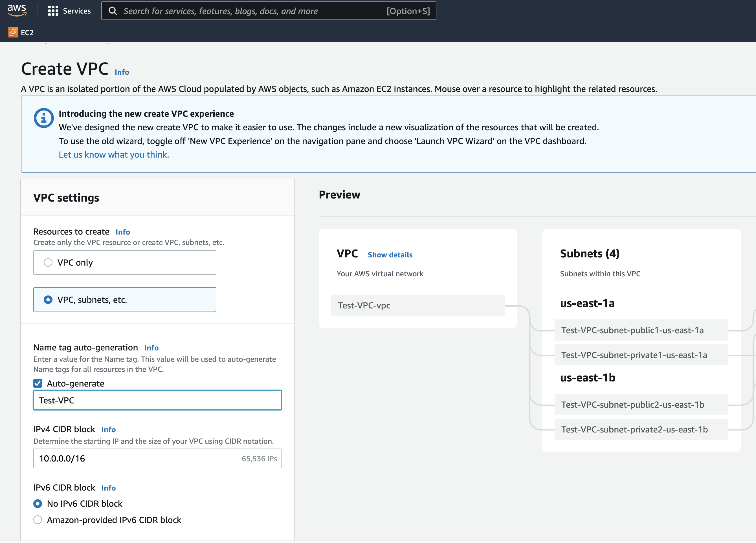Click subnet Test-VPC-subnet-public2-us-east-1b in preview
The width and height of the screenshot is (756, 543).
tap(641, 404)
